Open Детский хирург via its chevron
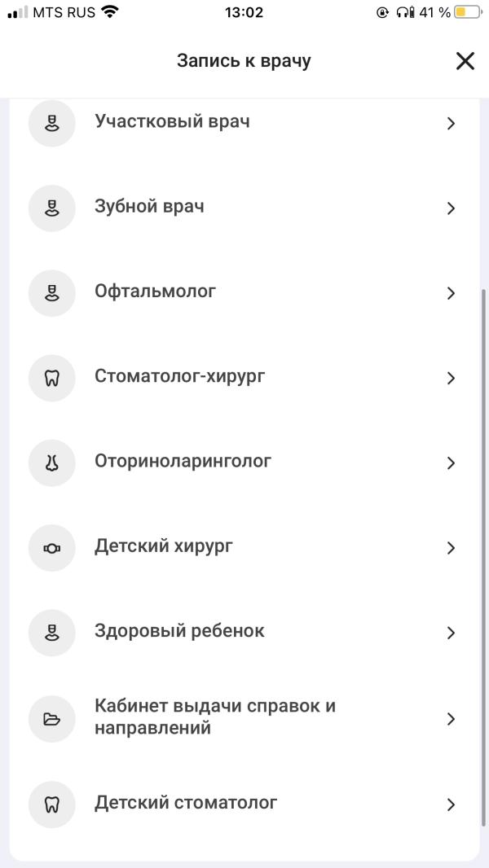 451,548
